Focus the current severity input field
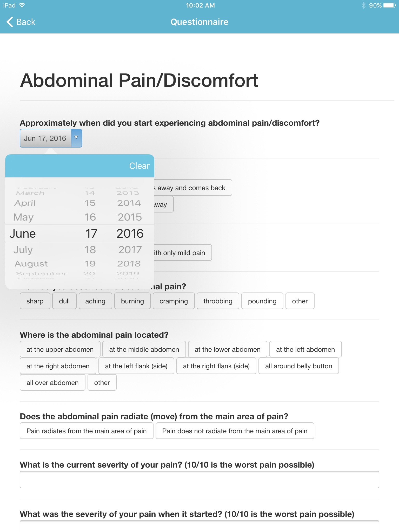Viewport: 399px width, 532px height. pos(199,480)
